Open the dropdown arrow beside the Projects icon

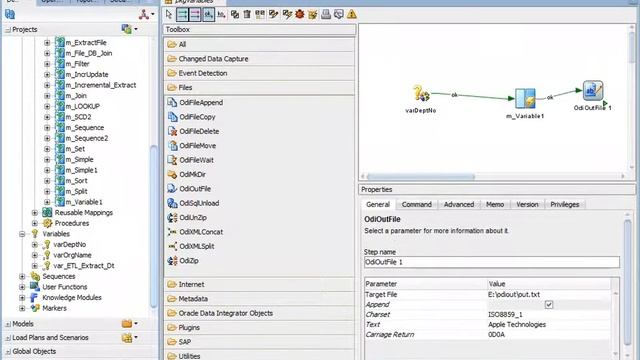click(136, 29)
